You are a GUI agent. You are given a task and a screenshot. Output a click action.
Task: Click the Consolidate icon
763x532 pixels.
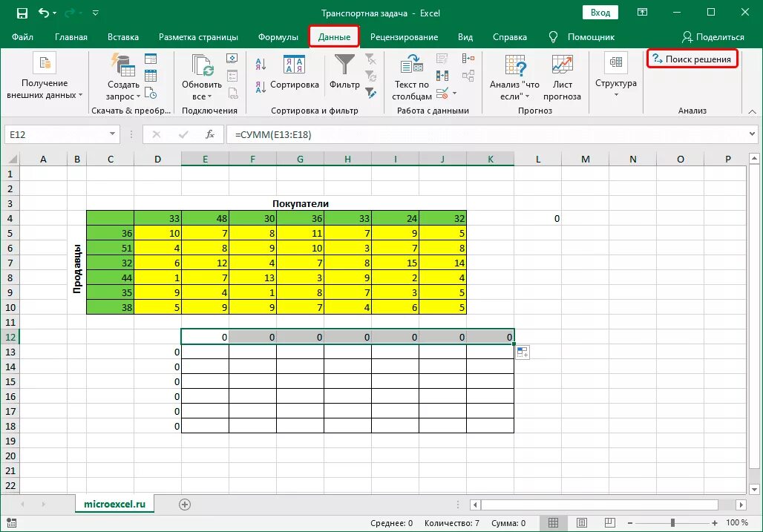pyautogui.click(x=468, y=59)
